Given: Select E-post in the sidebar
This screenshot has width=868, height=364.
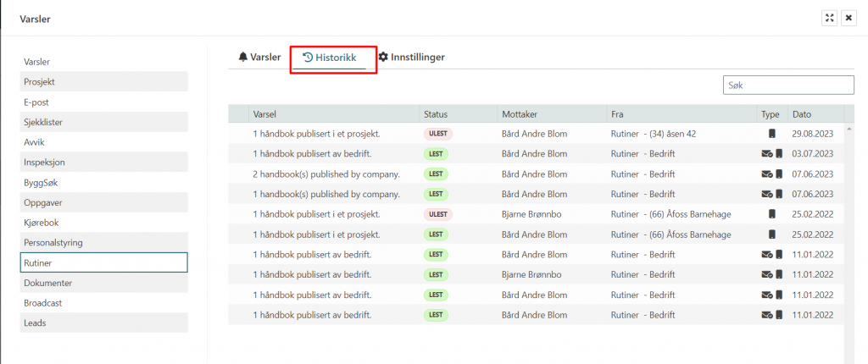Looking at the screenshot, I should tap(104, 102).
